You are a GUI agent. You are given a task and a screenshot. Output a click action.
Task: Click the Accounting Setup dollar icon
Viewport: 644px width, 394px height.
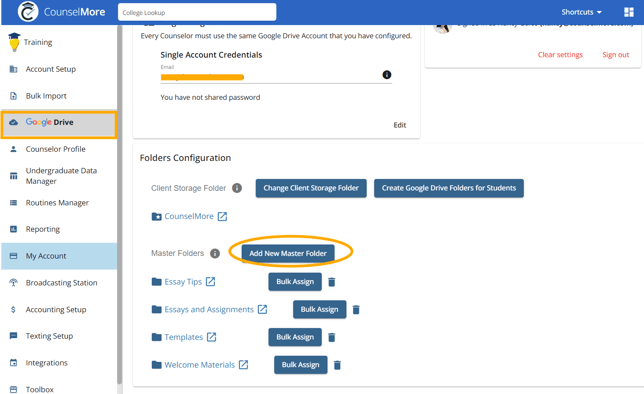point(14,309)
